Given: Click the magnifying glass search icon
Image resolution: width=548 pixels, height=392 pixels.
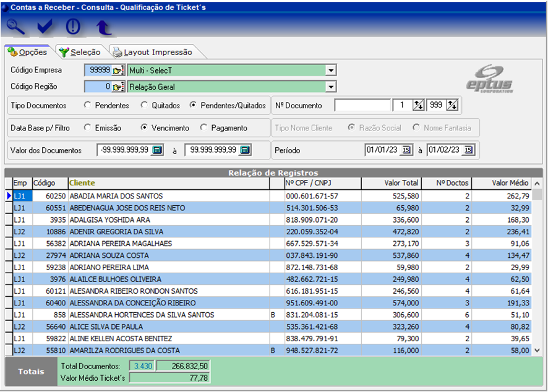Looking at the screenshot, I should (15, 27).
